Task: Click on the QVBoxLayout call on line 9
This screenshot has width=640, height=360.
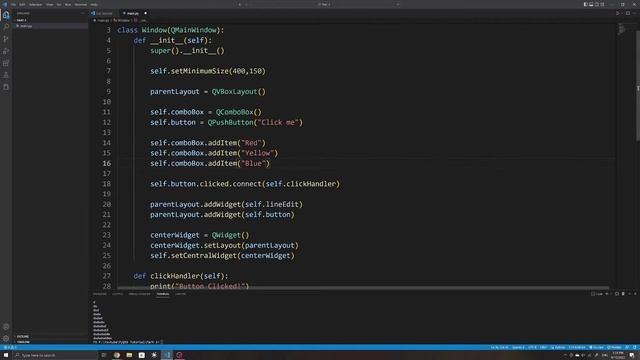Action: click(x=238, y=91)
